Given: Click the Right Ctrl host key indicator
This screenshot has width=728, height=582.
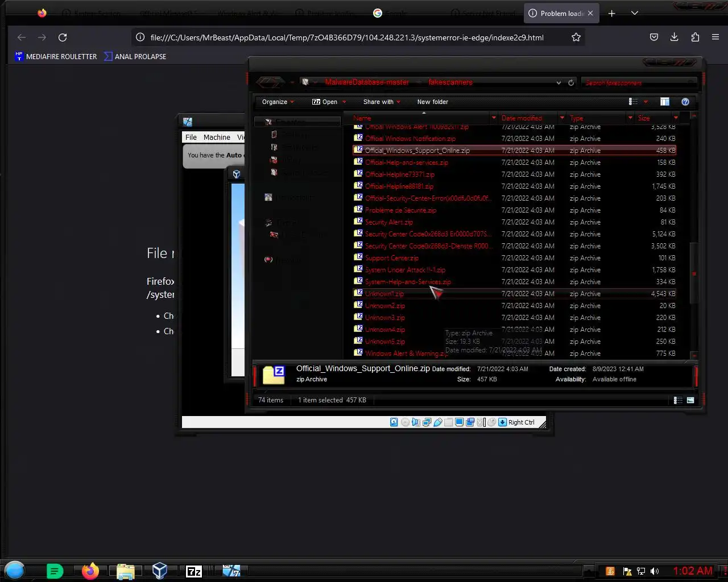Looking at the screenshot, I should (x=521, y=422).
